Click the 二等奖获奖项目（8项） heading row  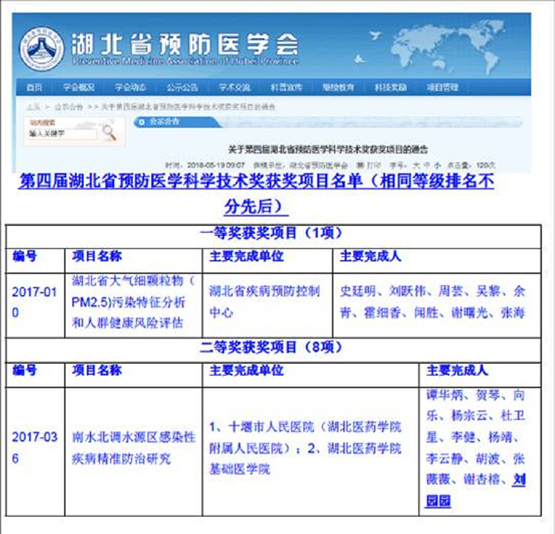(273, 350)
